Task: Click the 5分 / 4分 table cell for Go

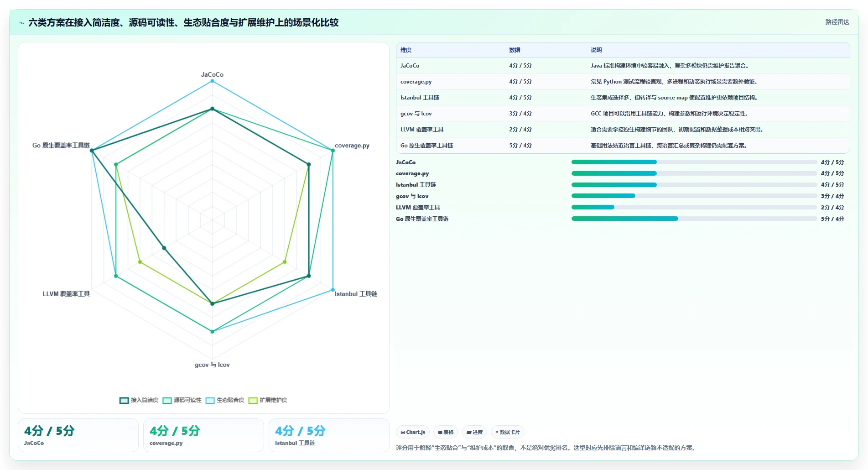Action: coord(520,146)
